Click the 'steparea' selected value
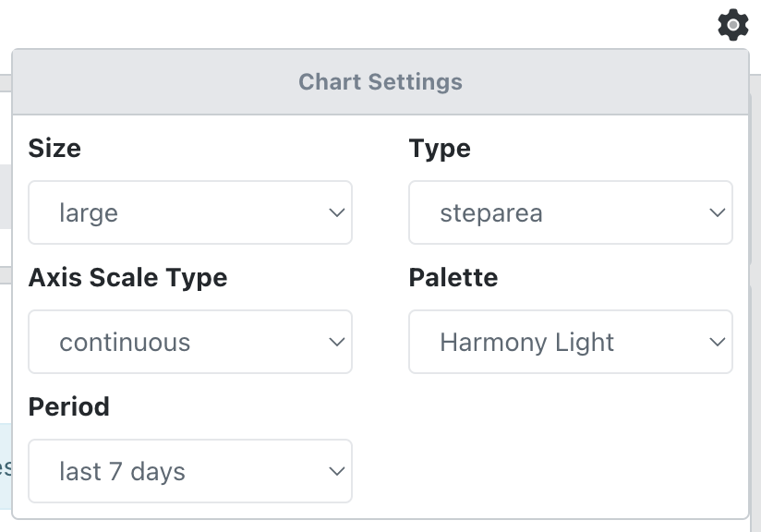The image size is (761, 532). 491,213
